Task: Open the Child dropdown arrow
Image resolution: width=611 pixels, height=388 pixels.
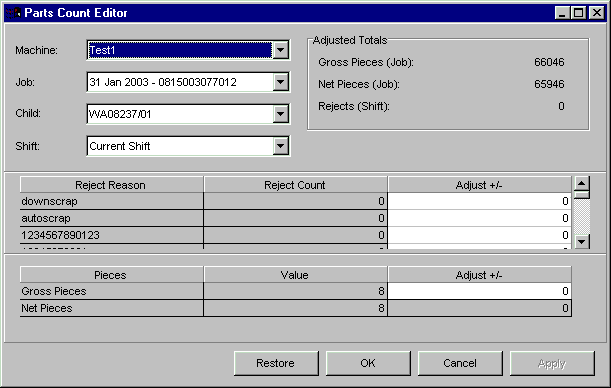Action: click(x=281, y=114)
